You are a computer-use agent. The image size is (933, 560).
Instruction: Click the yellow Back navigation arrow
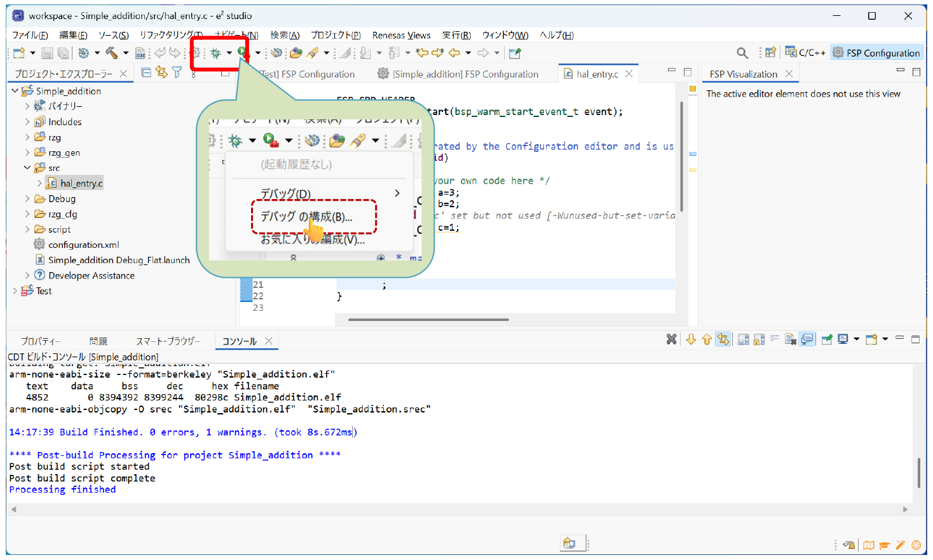pyautogui.click(x=454, y=53)
